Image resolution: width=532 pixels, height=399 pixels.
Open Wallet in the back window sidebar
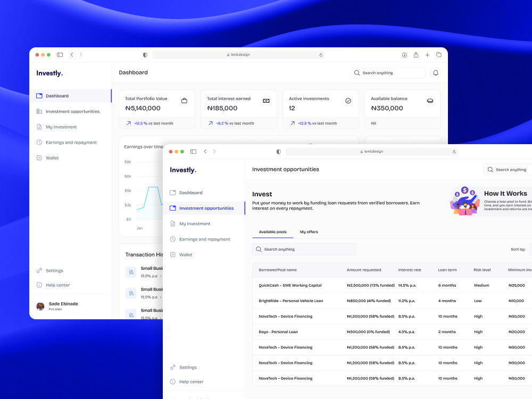pyautogui.click(x=70, y=158)
